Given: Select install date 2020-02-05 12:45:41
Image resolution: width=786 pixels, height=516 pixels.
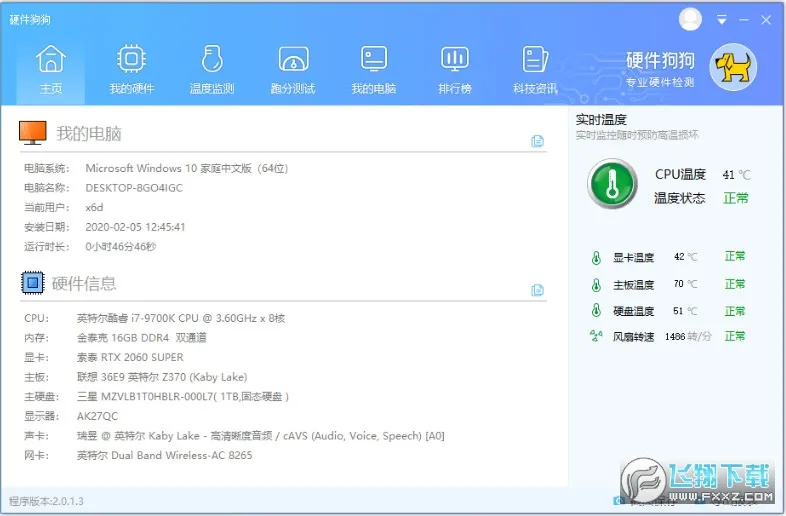Looking at the screenshot, I should click(x=135, y=227).
